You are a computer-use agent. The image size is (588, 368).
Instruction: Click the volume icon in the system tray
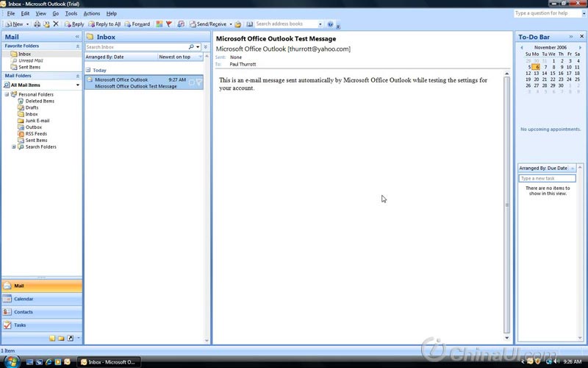[557, 361]
